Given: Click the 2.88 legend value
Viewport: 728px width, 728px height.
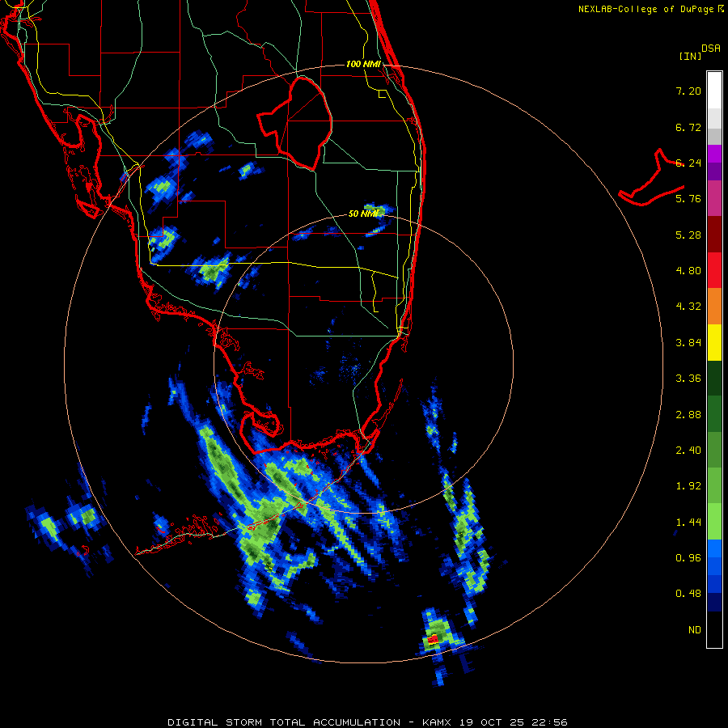Looking at the screenshot, I should coord(688,415).
